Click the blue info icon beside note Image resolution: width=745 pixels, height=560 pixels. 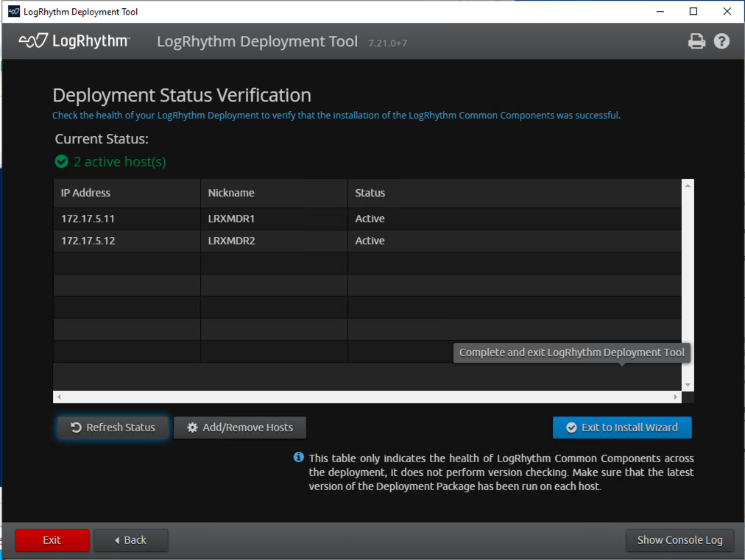pos(299,457)
